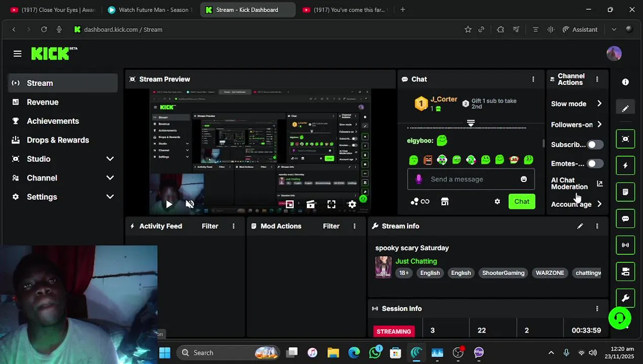Open Stream info three-dot menu
The height and width of the screenshot is (364, 643).
(597, 226)
